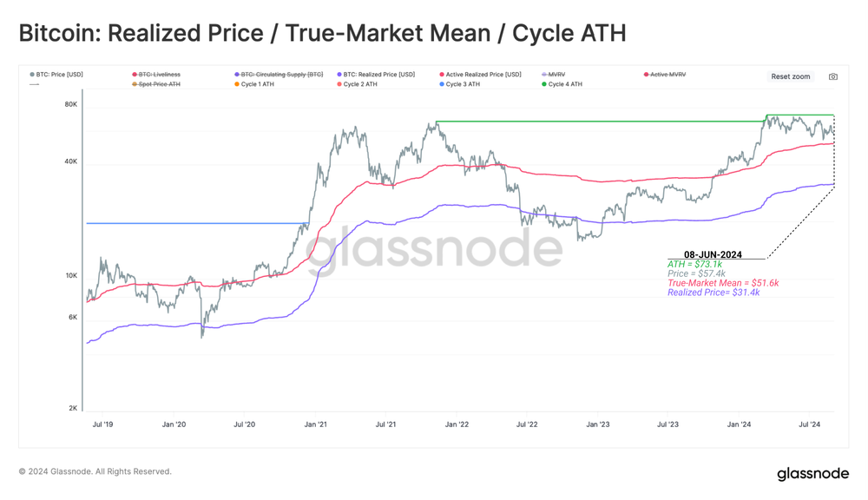Screen dimensions: 868x500
Task: Click the Jul '24 x-axis label
Action: [809, 424]
